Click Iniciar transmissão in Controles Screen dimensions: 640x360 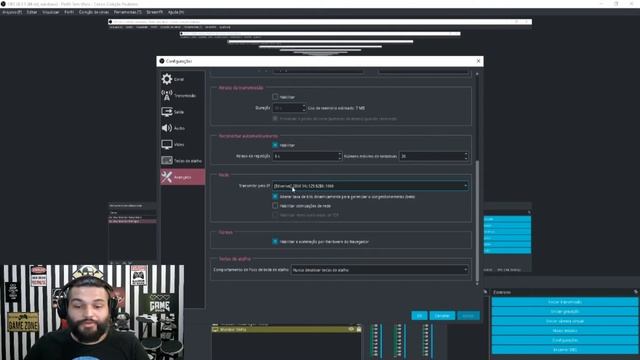564,302
